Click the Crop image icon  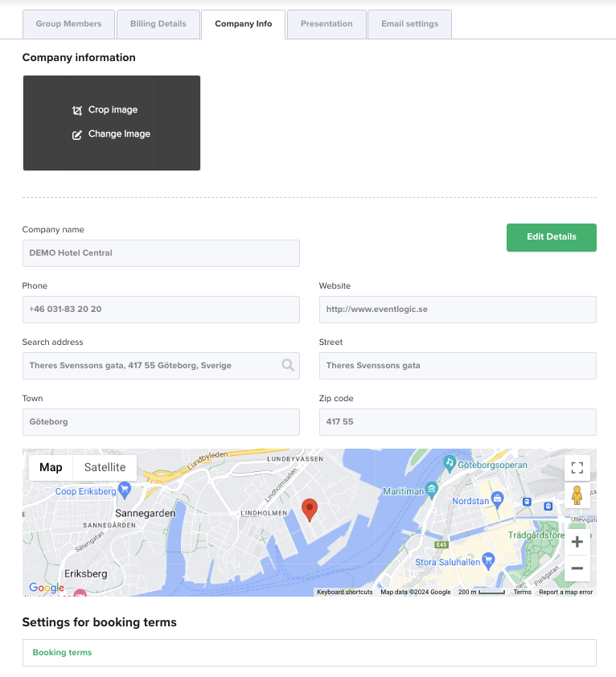[x=77, y=110]
